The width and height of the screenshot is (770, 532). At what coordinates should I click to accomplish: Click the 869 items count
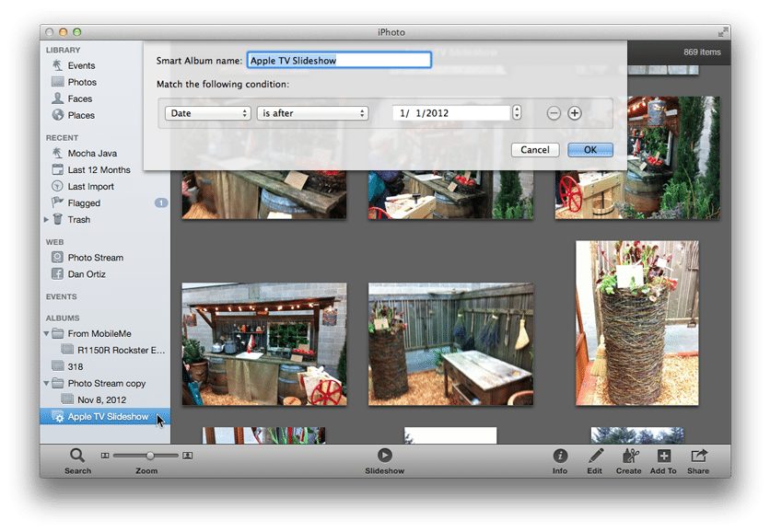[702, 52]
